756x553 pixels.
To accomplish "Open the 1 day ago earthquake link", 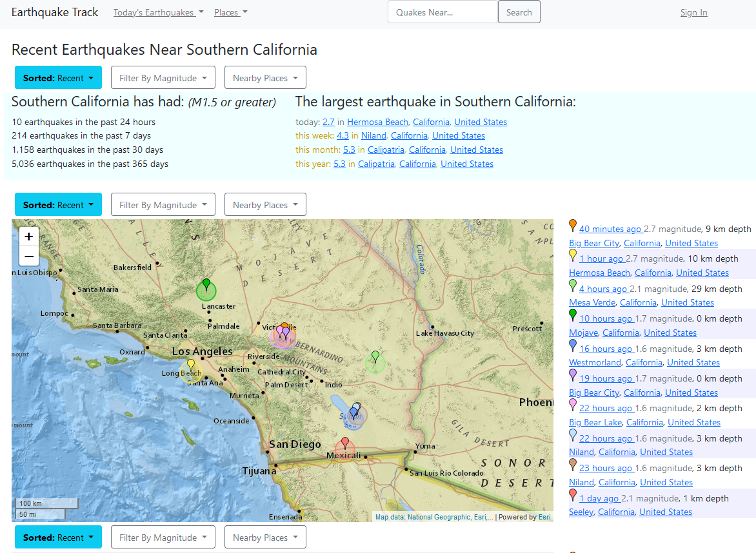I will pos(599,499).
